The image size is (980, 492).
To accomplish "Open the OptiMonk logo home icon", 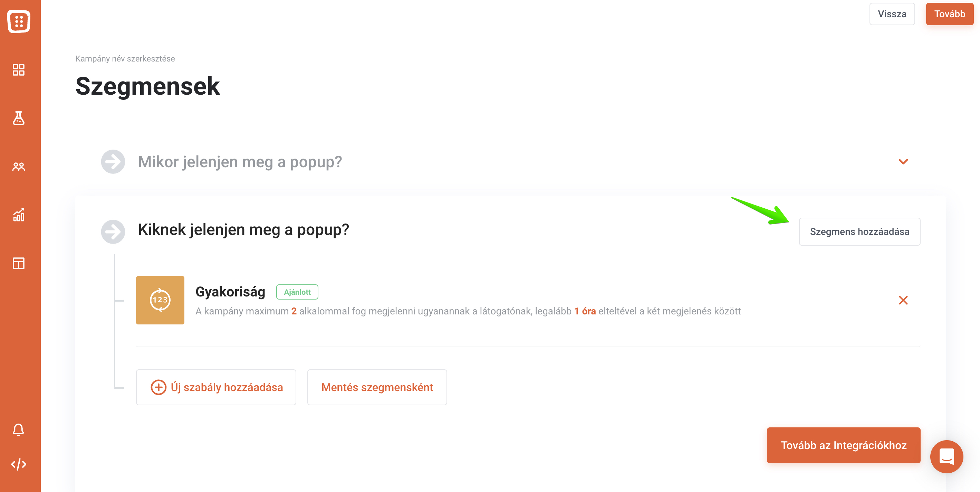I will pos(19,21).
